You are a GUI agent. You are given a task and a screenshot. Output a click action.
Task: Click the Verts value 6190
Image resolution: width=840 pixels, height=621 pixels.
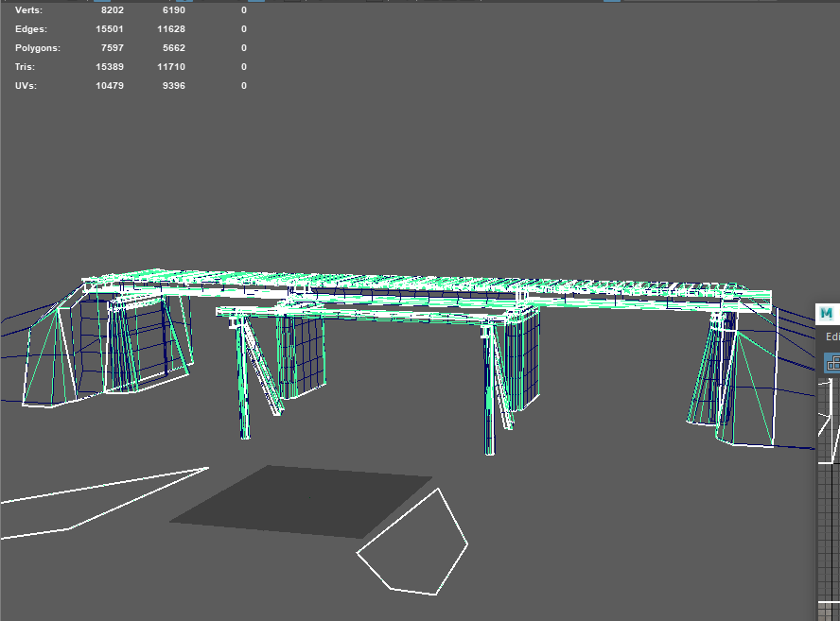coord(173,10)
